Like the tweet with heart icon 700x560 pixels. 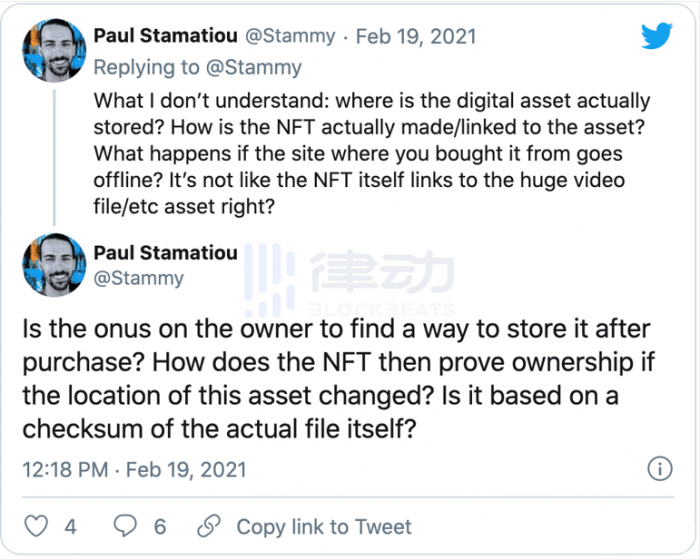tap(36, 526)
